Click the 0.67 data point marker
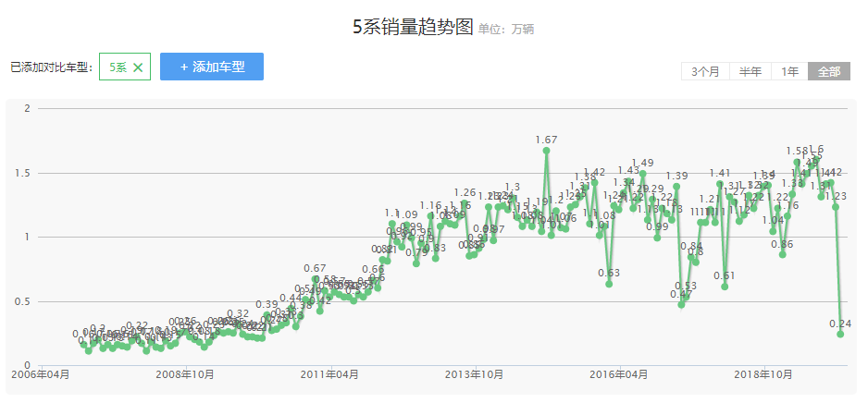Screen dimensions: 868x403 315,279
